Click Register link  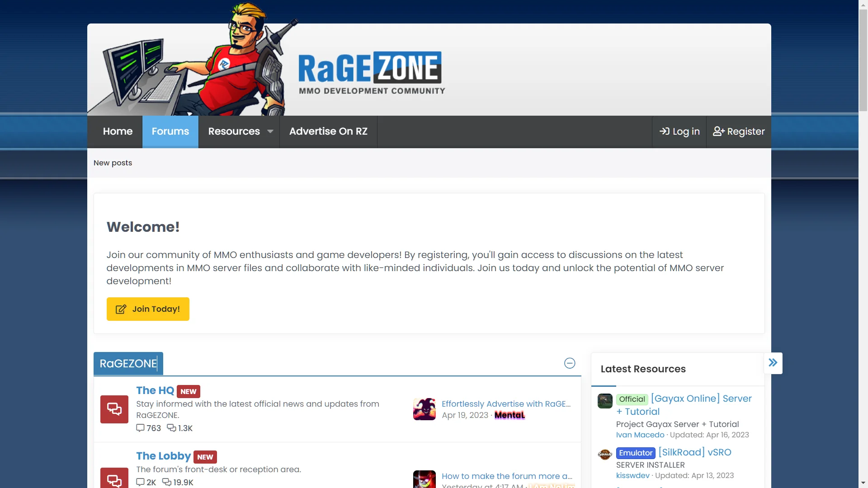[x=739, y=131]
